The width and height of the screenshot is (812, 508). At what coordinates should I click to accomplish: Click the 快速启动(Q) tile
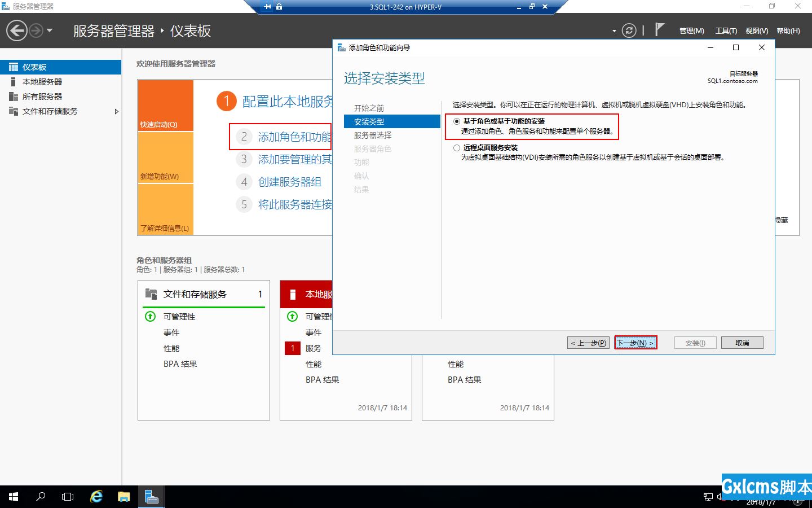166,106
